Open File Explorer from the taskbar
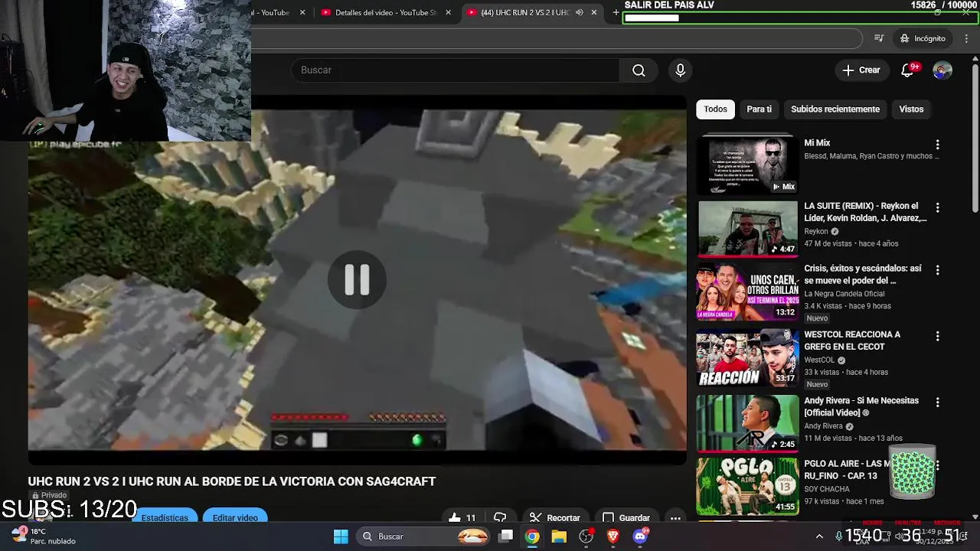The image size is (980, 551). click(559, 536)
